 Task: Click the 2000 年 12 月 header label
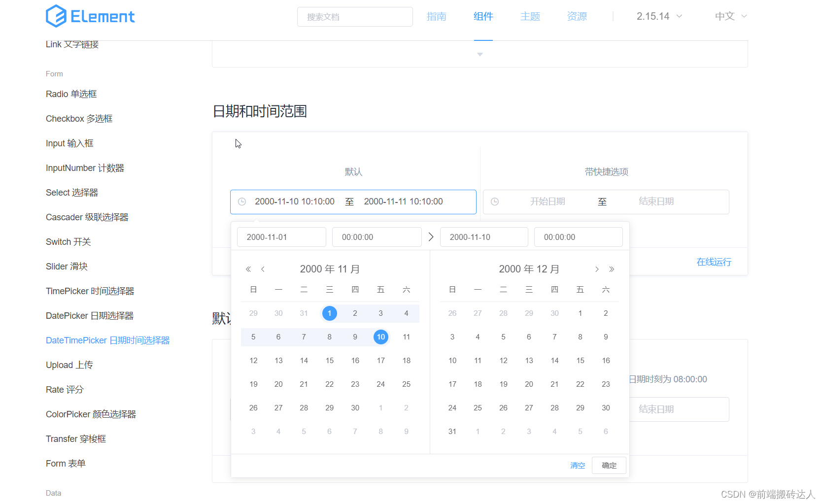click(x=529, y=269)
